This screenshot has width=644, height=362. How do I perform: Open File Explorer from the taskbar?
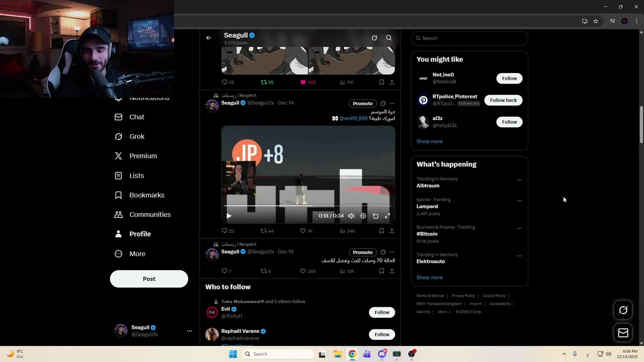(337, 354)
